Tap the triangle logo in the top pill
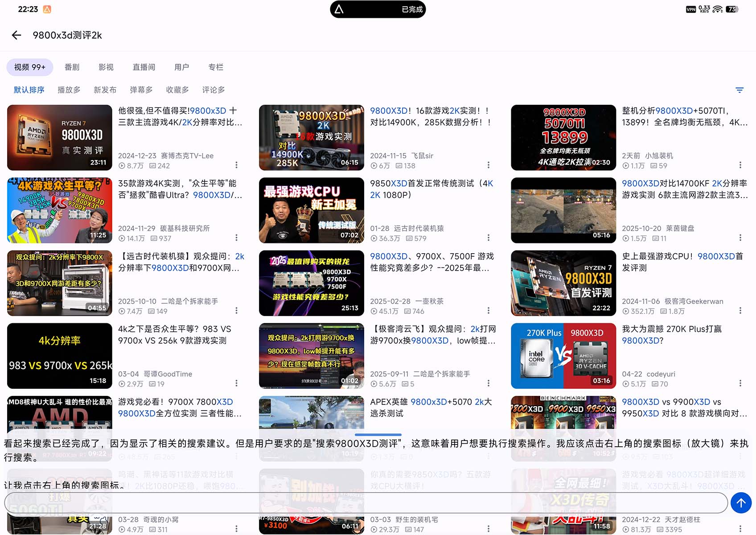 [x=339, y=9]
